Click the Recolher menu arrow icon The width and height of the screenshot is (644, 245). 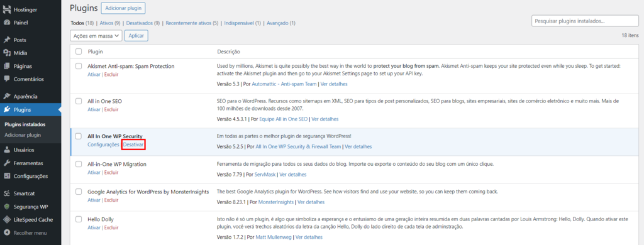(6, 232)
